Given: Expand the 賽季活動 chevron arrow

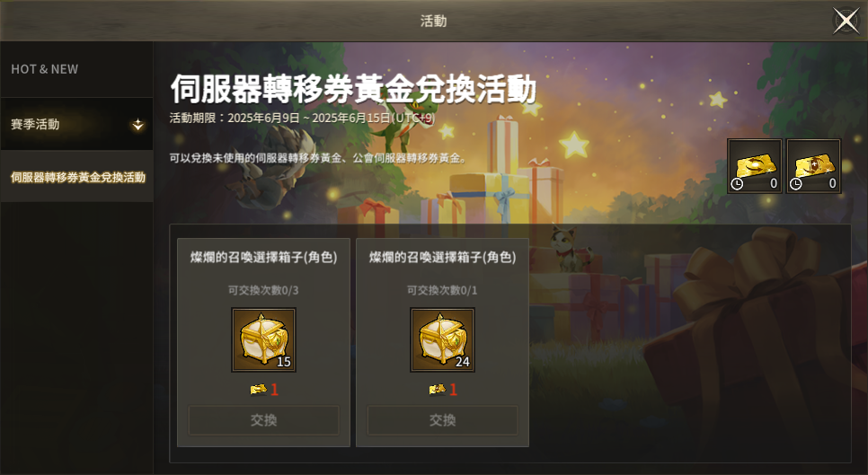Looking at the screenshot, I should point(137,125).
